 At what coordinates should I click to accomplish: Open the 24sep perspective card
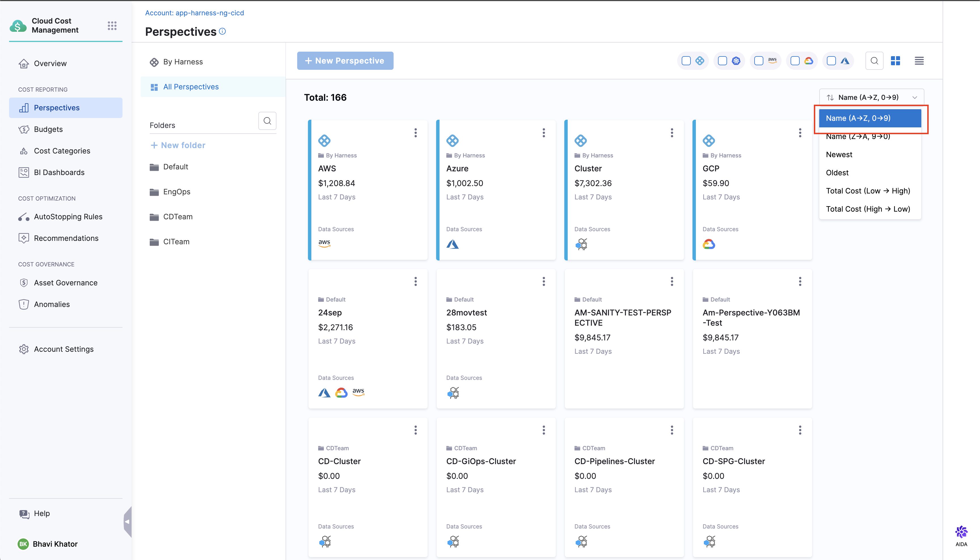(x=367, y=338)
